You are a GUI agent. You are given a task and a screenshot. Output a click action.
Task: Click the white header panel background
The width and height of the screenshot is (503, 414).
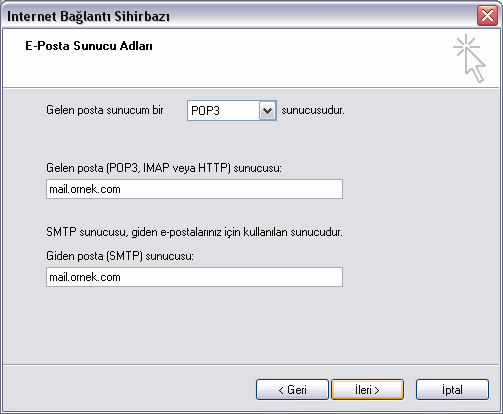[x=267, y=70]
